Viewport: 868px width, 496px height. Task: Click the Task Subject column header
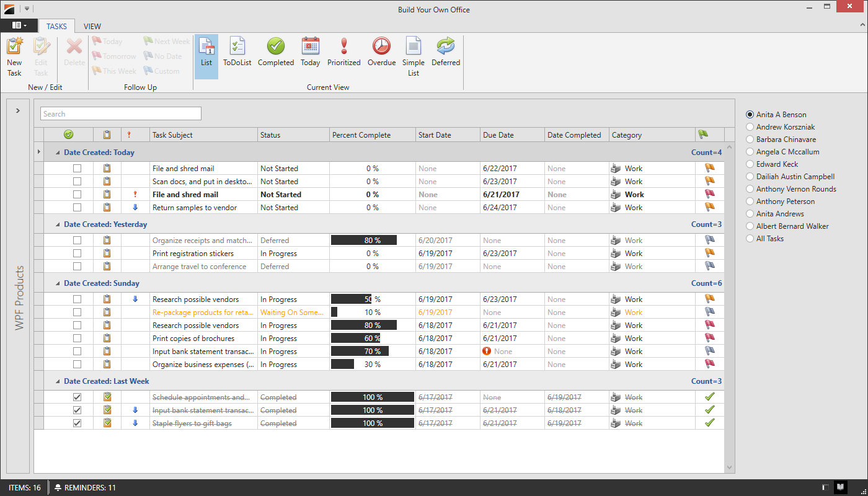coord(203,135)
